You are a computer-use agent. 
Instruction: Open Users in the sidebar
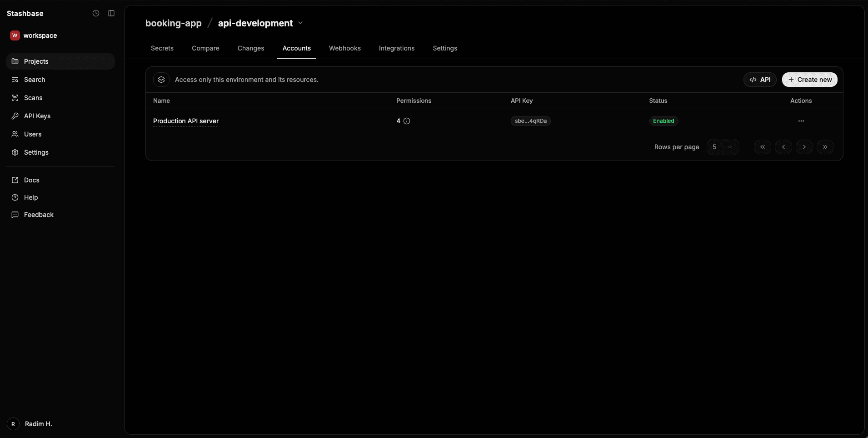[x=60, y=134]
